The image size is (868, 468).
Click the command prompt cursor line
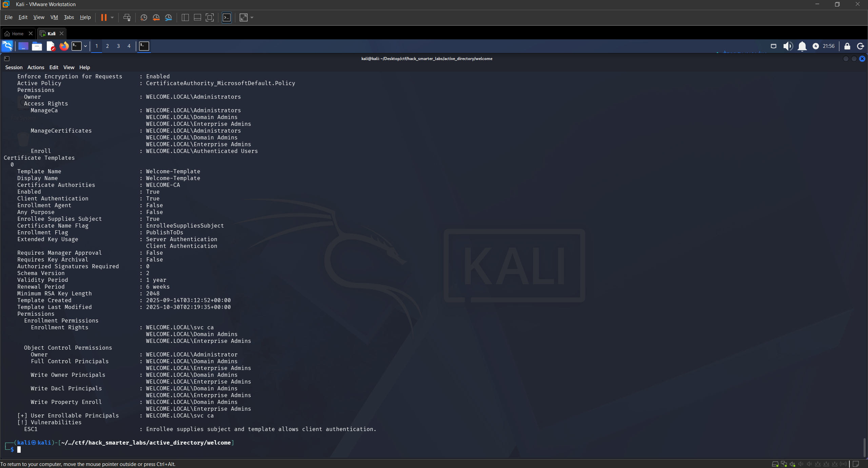click(19, 449)
